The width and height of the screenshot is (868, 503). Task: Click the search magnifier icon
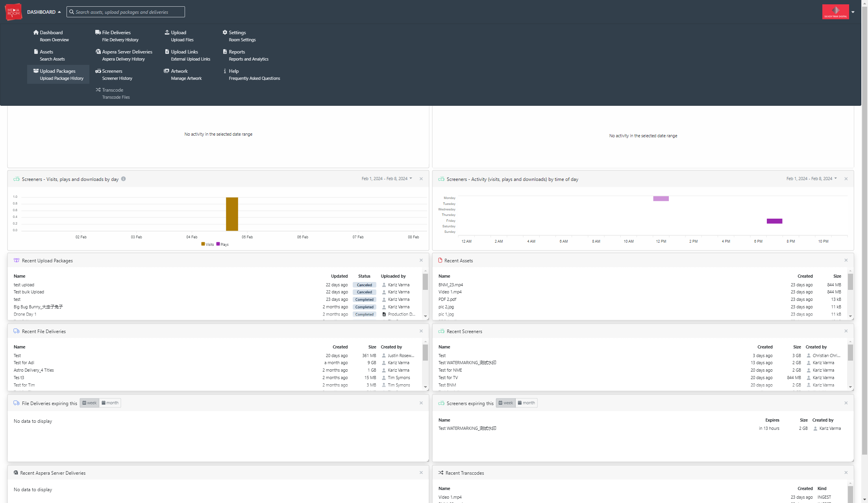(72, 12)
